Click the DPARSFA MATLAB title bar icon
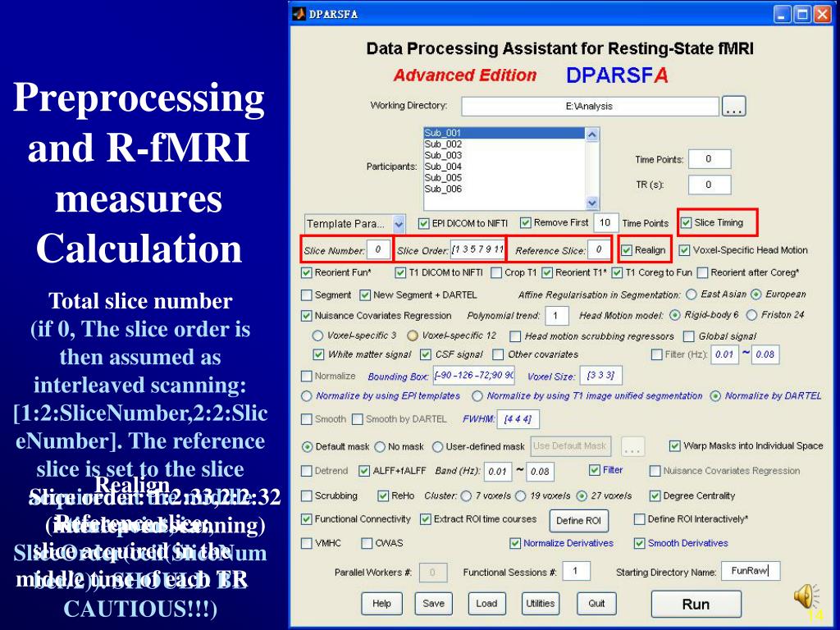The height and width of the screenshot is (630, 840). (299, 14)
